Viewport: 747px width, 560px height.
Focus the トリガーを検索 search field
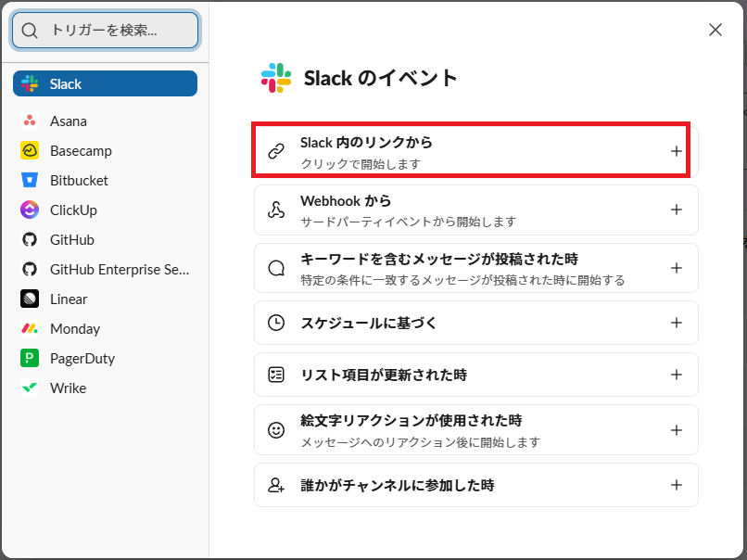105,31
